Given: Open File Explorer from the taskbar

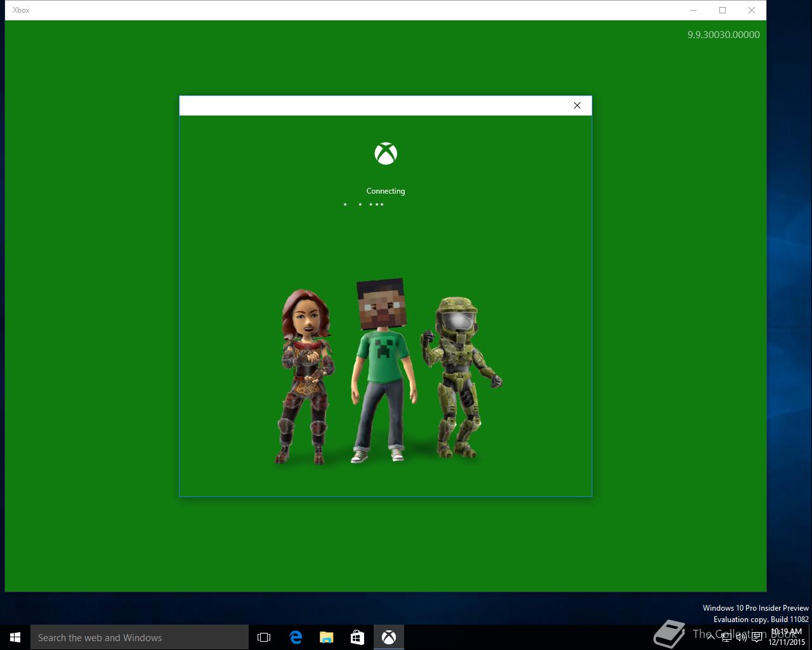Looking at the screenshot, I should [327, 637].
